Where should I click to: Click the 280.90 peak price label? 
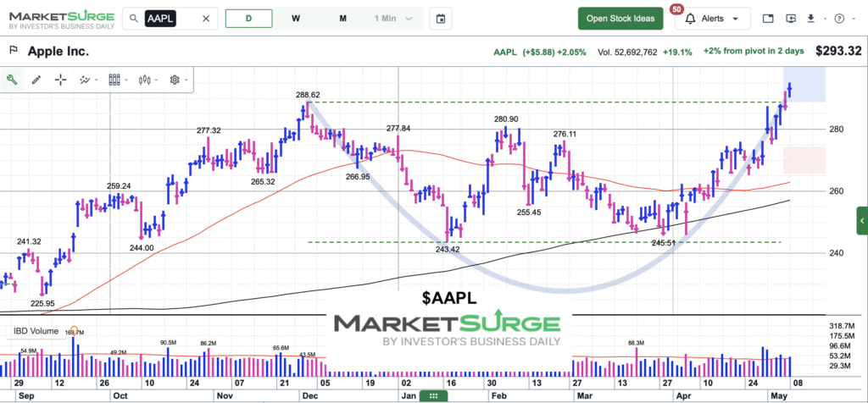coord(506,119)
